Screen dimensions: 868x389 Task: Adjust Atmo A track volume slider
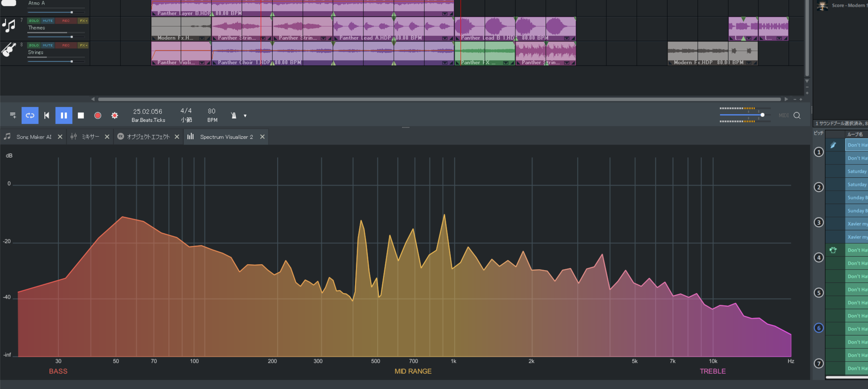71,12
